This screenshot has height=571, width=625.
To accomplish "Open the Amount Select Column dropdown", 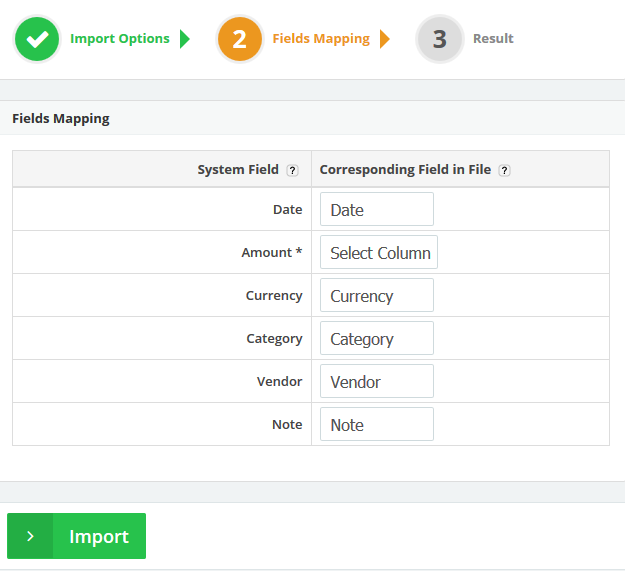I will pyautogui.click(x=379, y=253).
